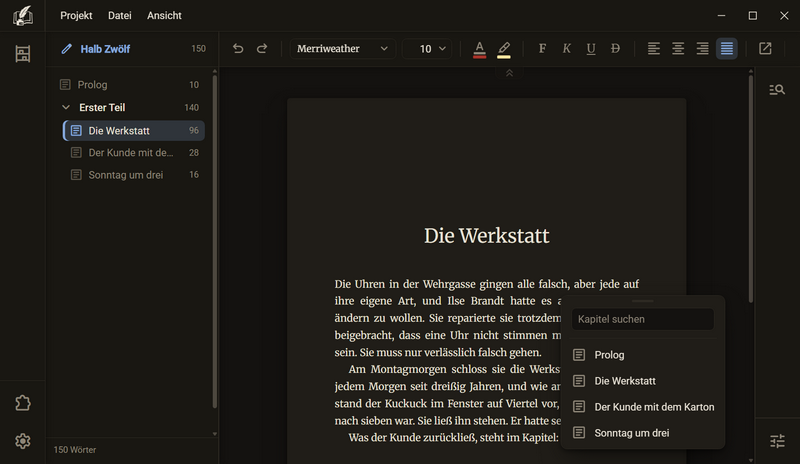Focus the Kapitel suchen search field
This screenshot has width=800, height=464.
tap(642, 319)
